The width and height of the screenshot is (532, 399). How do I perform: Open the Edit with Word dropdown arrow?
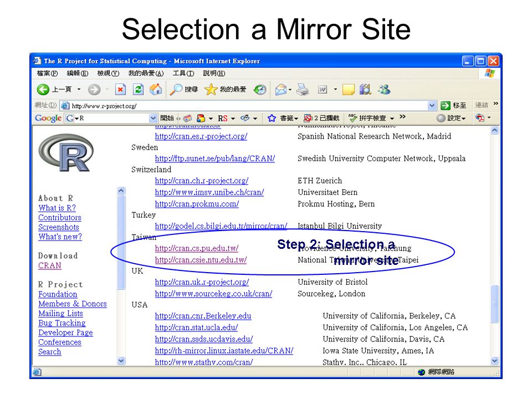tap(335, 90)
